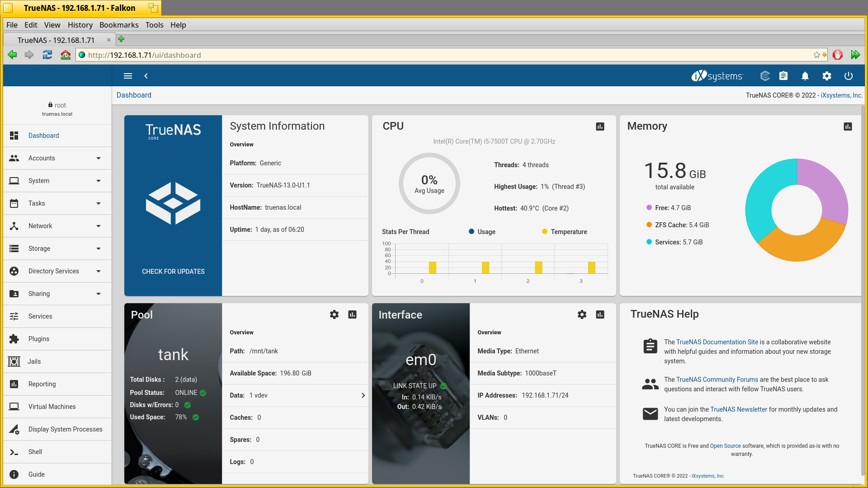Screen dimensions: 868x488
Task: Expand the Accounts menu
Action: click(57, 158)
